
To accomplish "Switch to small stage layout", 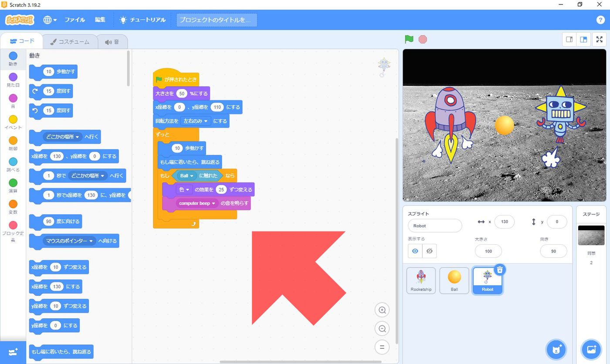I will pyautogui.click(x=569, y=39).
